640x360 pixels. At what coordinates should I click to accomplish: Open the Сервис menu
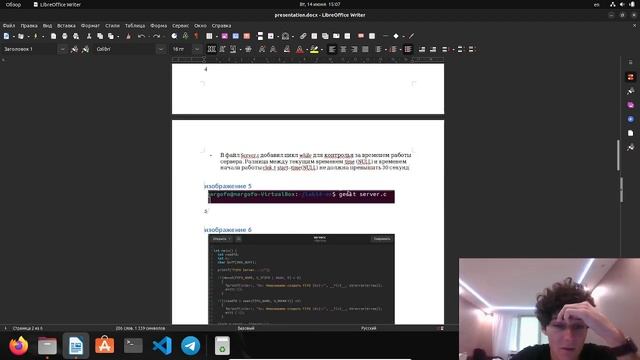point(180,26)
